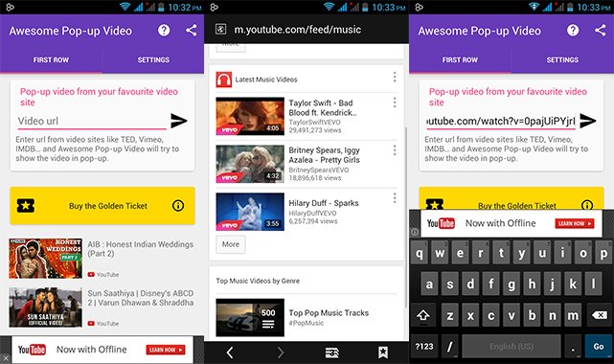Open 'Hilary Duff - Sparks' title text

324,203
